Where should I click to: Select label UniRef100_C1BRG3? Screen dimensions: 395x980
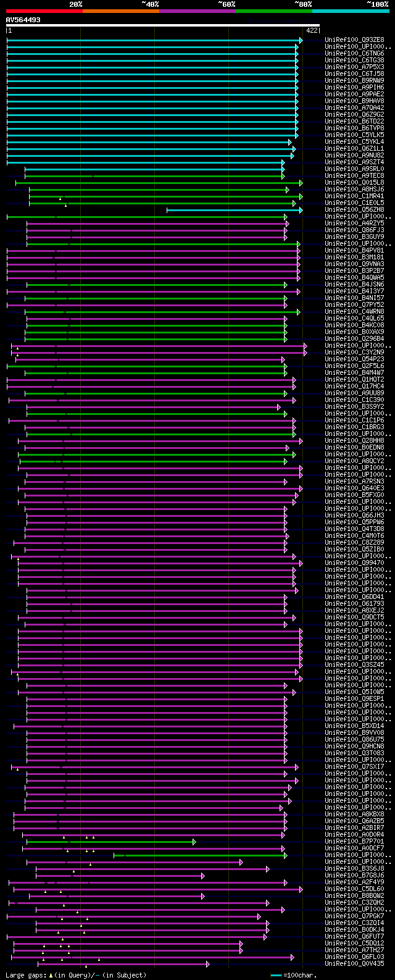coord(354,427)
